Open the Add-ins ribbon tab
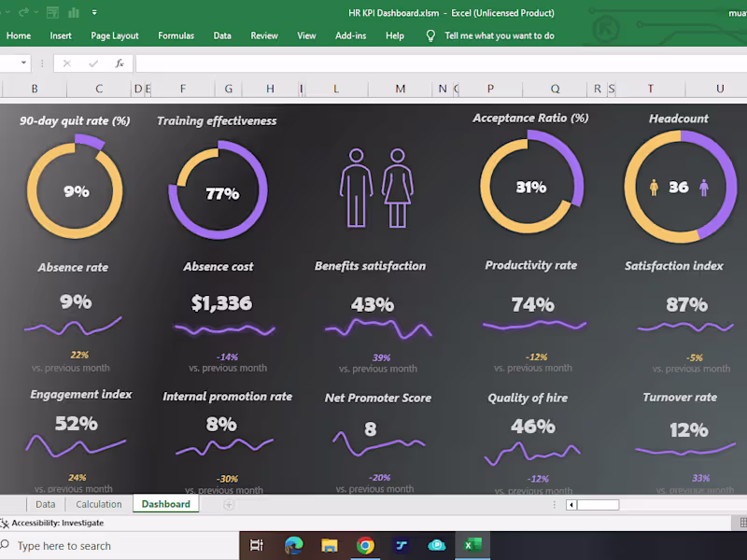 pyautogui.click(x=351, y=35)
